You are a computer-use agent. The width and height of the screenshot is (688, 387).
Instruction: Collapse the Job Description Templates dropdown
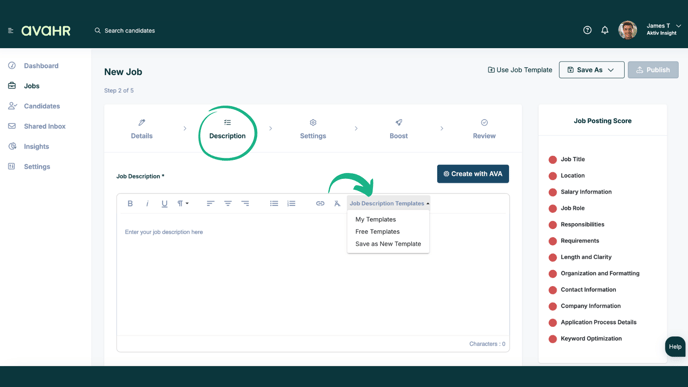(x=389, y=204)
